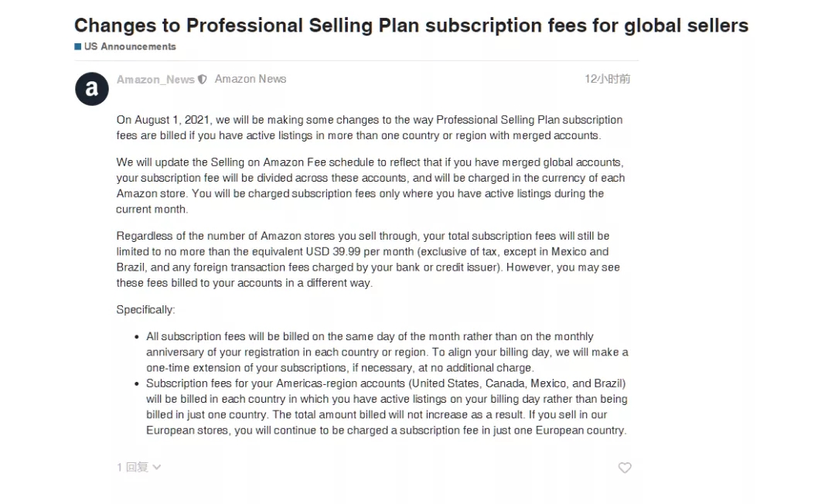
Task: Click the blue square category marker
Action: [x=78, y=46]
